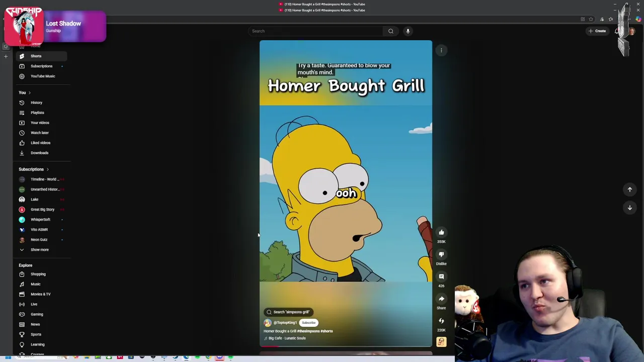This screenshot has height=362, width=644.
Task: Open YouTube Music link
Action: coord(40,76)
